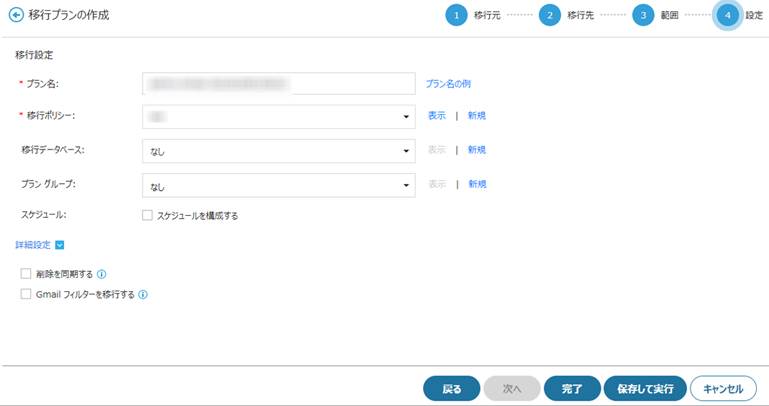Focus the プラン名 text field
Viewport: 769px width, 406px height.
(x=279, y=83)
